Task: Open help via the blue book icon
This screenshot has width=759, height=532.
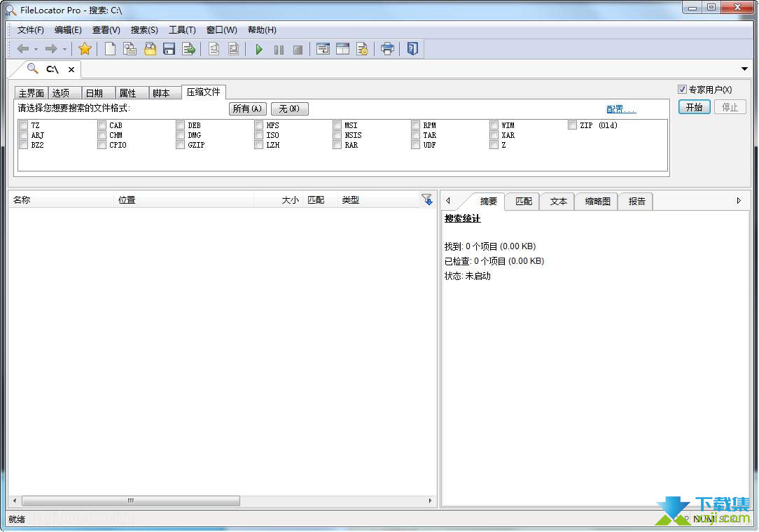Action: [412, 49]
